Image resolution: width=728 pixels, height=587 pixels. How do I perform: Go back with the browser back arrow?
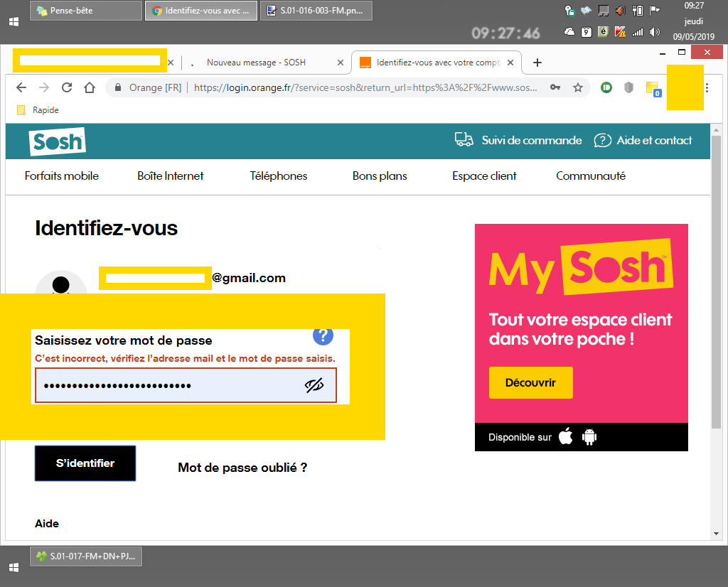pos(21,87)
